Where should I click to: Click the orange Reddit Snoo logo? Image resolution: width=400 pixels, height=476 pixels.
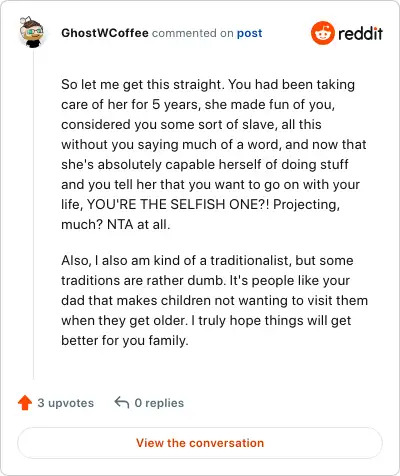322,33
